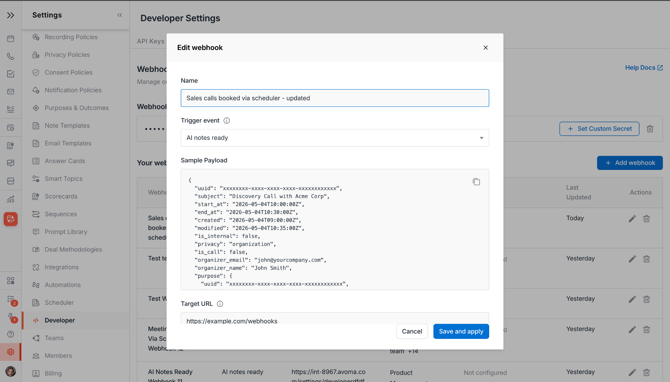
Task: Open the checkmark tasks icon in the rail
Action: [x=11, y=74]
